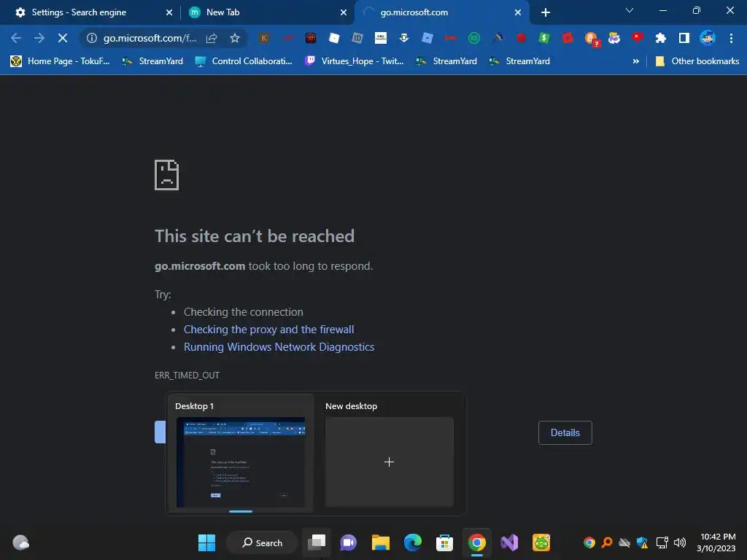Open Teams Chat from taskbar
The image size is (747, 560).
(348, 542)
